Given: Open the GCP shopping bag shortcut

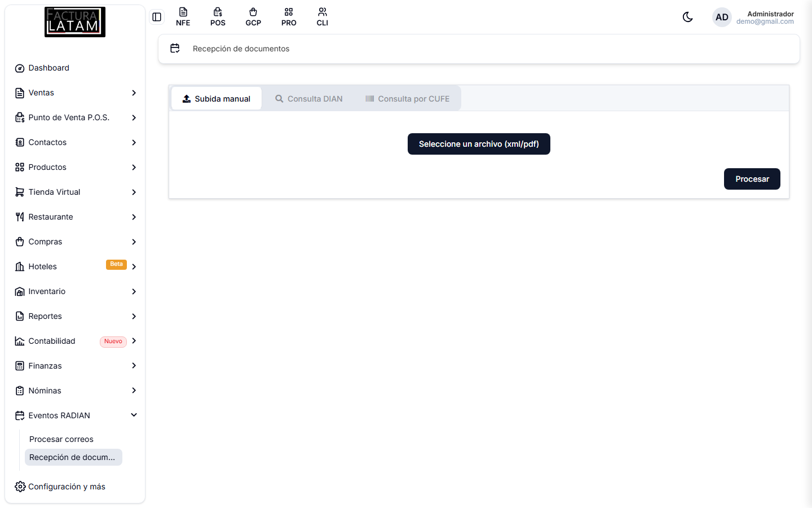Looking at the screenshot, I should [253, 17].
